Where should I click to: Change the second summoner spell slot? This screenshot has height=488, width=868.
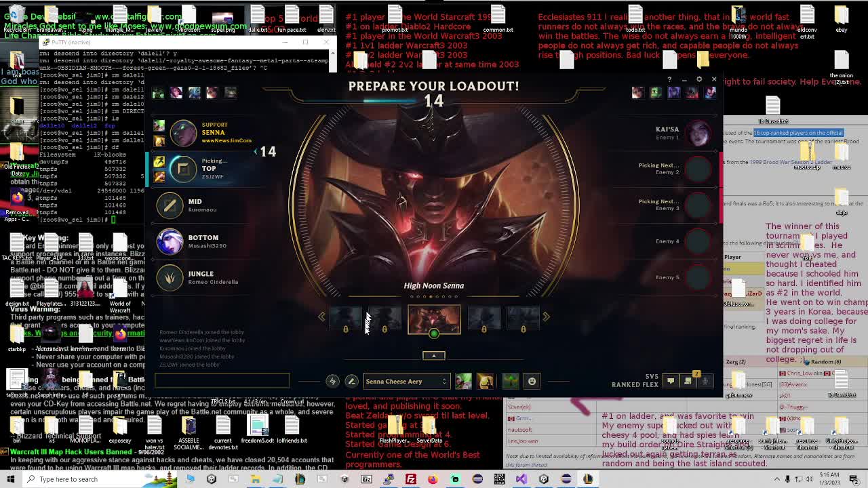(x=486, y=382)
